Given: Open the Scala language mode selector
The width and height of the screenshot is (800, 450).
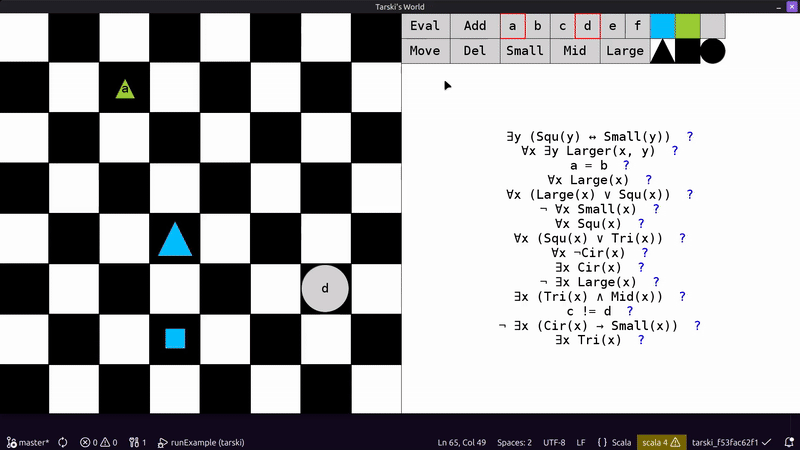Looking at the screenshot, I should (x=615, y=442).
